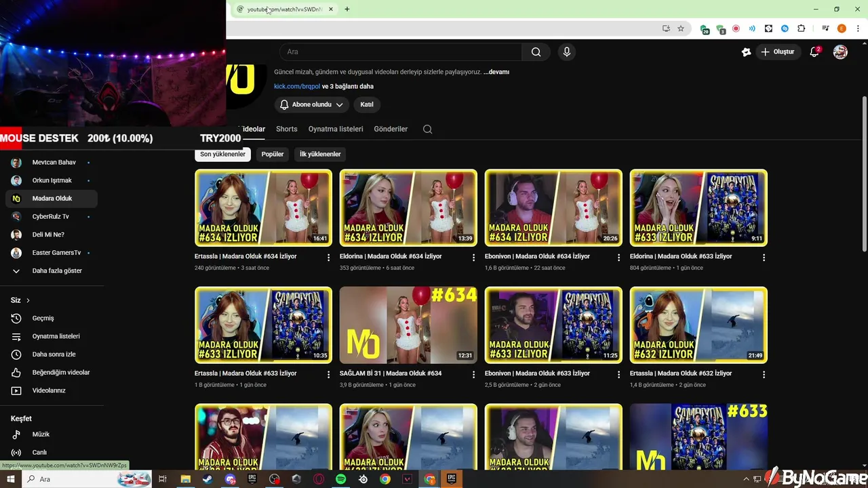Viewport: 868px width, 488px height.
Task: Bookmark this page with the star icon
Action: [x=681, y=28]
